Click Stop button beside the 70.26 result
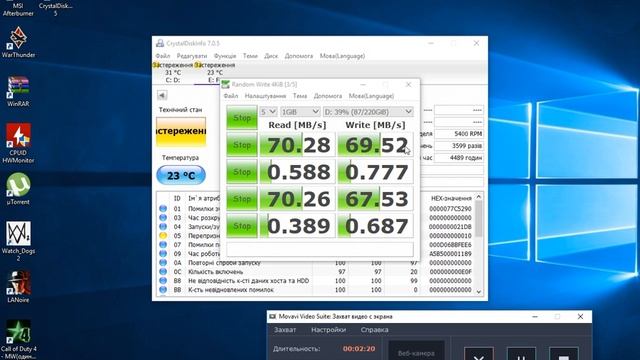 click(242, 199)
